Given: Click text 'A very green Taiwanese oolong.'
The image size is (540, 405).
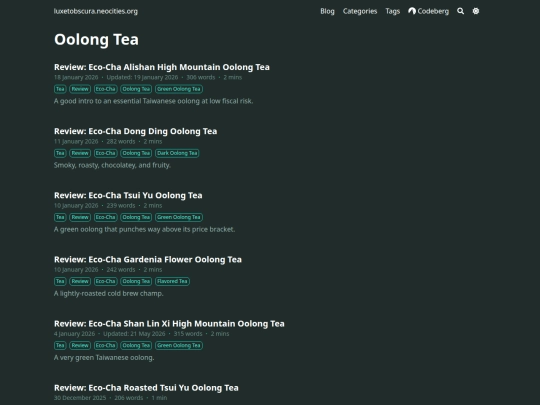Looking at the screenshot, I should pyautogui.click(x=104, y=357).
